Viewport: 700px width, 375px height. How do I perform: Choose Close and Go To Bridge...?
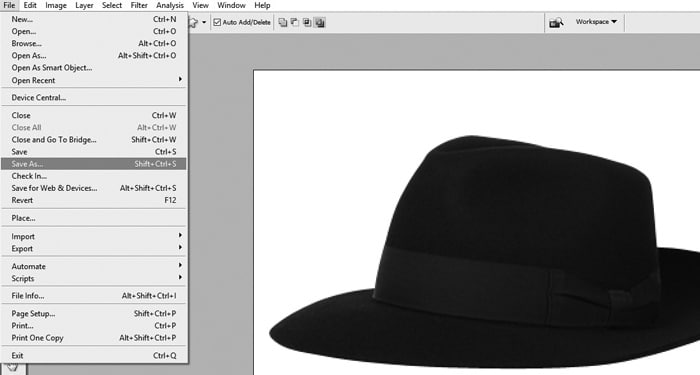(93, 140)
